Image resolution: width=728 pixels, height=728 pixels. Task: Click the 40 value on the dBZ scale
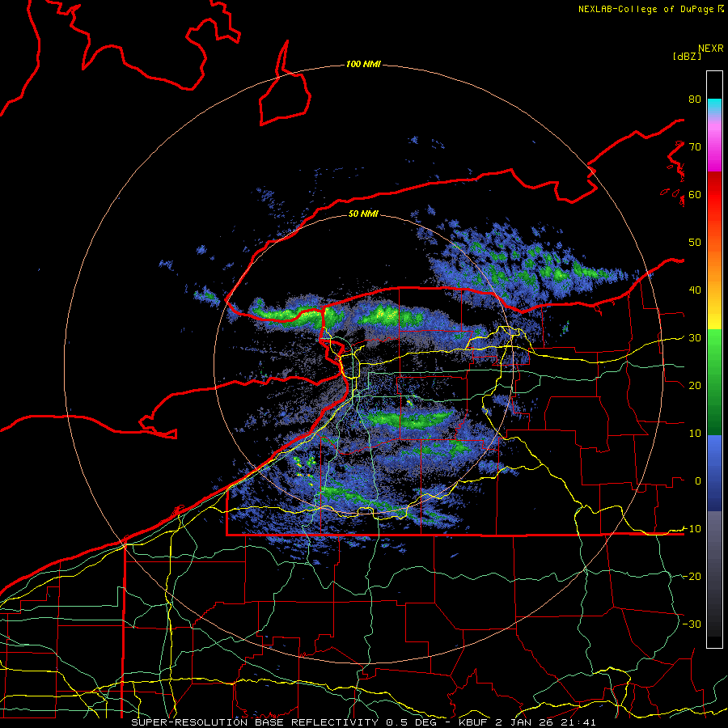[x=695, y=290]
